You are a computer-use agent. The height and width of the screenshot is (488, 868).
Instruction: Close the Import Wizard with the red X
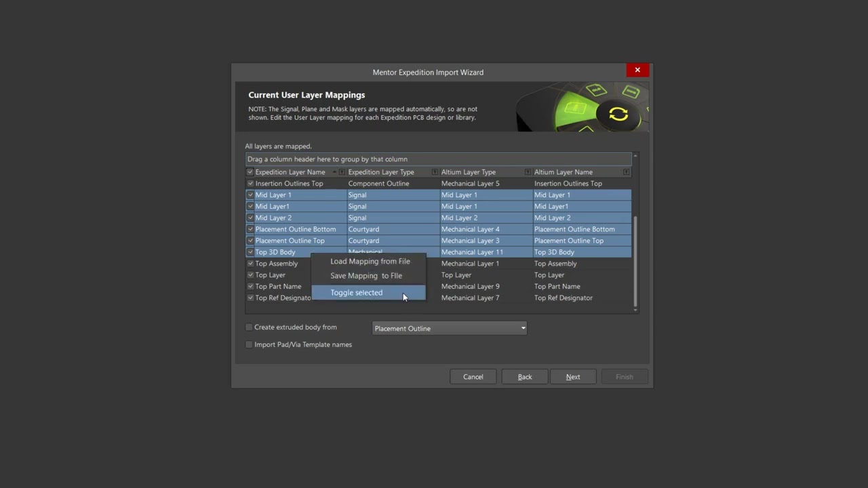[x=637, y=70]
